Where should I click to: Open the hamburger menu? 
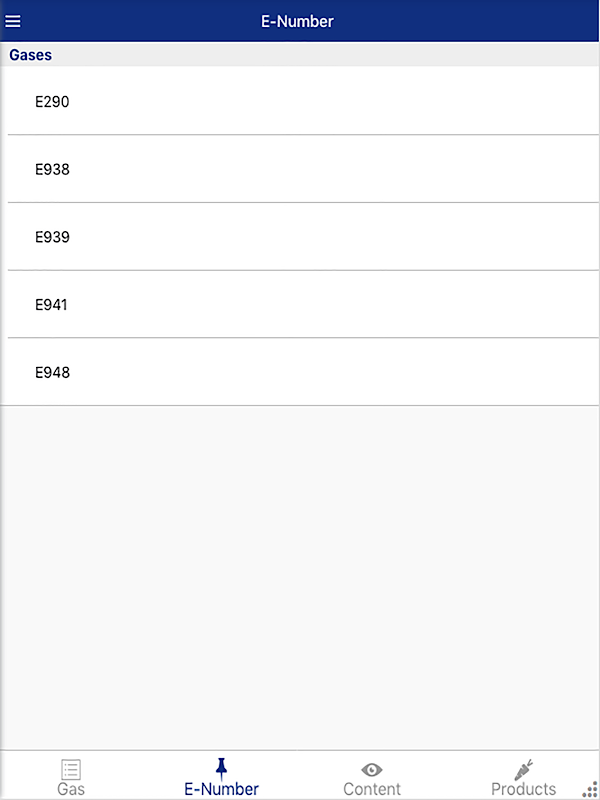click(13, 21)
